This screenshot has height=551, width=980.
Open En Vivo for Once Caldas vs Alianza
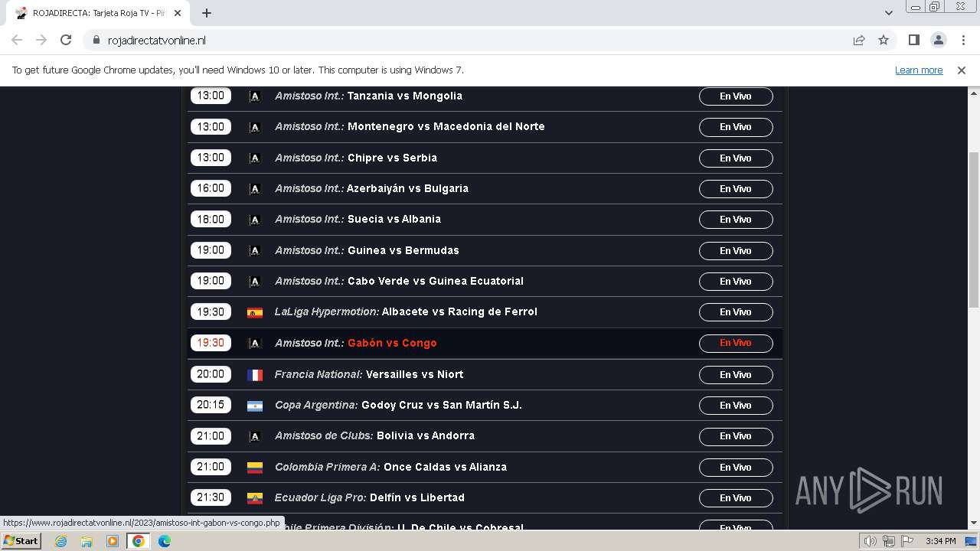(x=736, y=468)
